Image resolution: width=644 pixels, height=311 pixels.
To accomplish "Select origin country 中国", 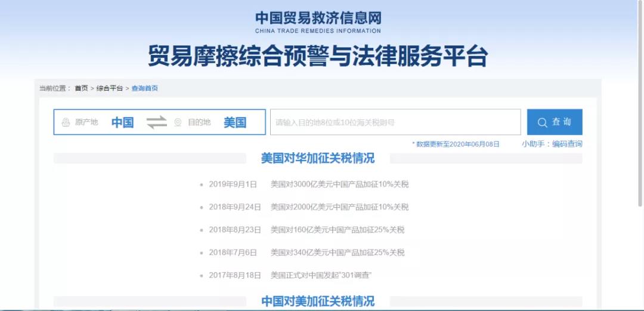I will [x=122, y=122].
